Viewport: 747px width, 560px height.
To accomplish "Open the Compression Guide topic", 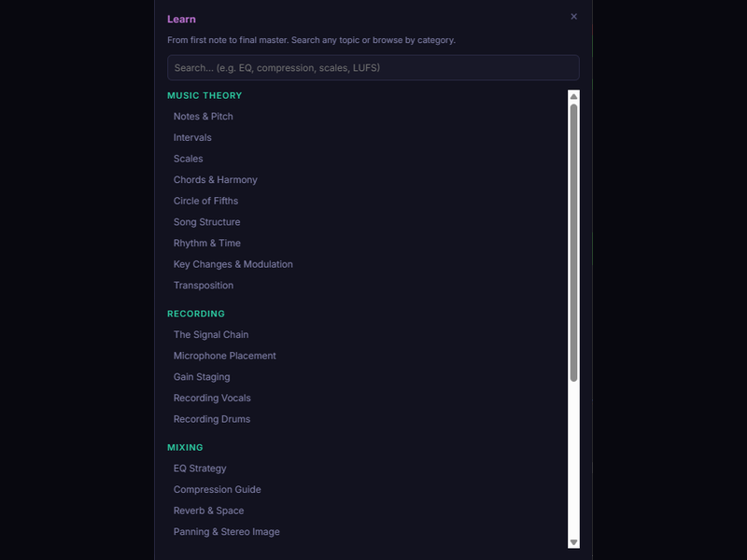I will pyautogui.click(x=218, y=490).
